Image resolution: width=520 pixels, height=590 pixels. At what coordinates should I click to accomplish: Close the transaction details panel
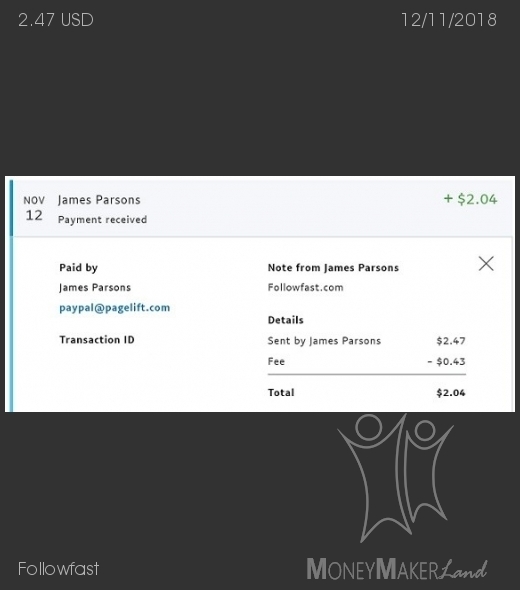(486, 264)
